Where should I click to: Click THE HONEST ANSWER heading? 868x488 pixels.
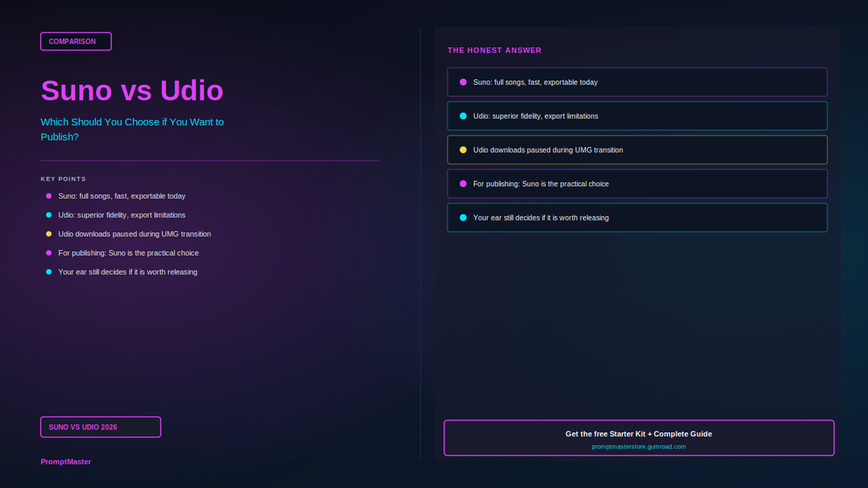click(495, 51)
